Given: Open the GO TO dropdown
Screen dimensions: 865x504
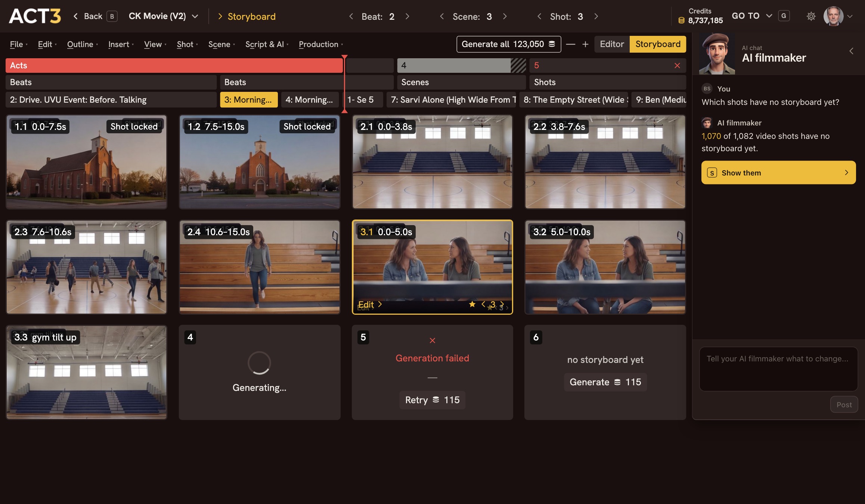Looking at the screenshot, I should click(751, 16).
